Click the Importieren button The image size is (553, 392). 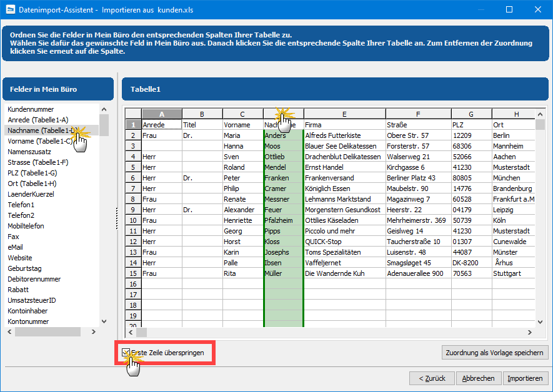(526, 378)
